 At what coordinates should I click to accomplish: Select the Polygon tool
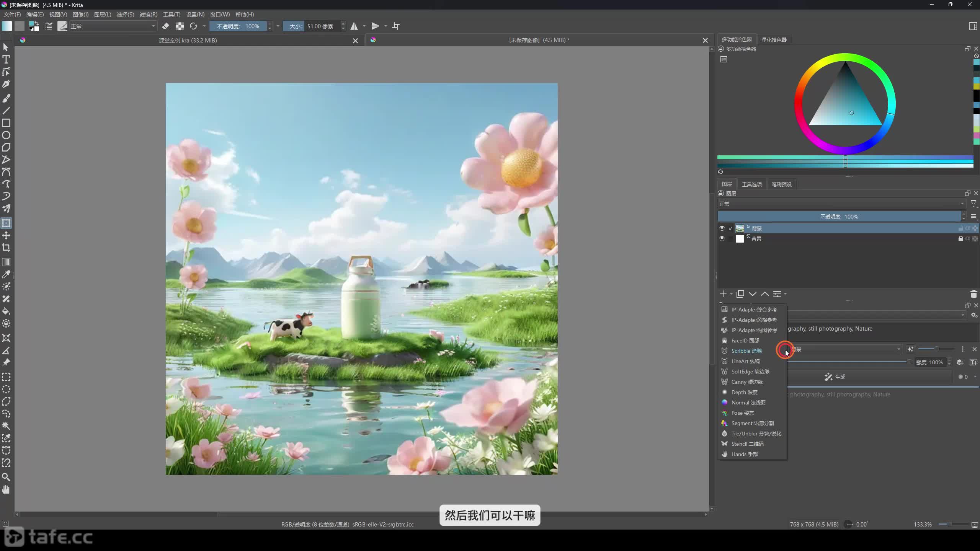click(x=6, y=147)
